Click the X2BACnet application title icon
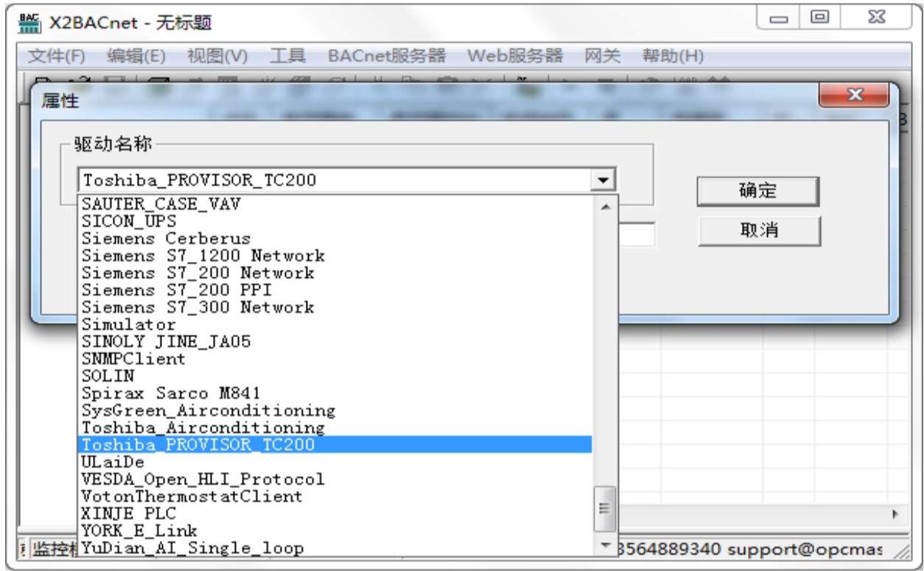Screen dimensions: 924x571 [29, 24]
